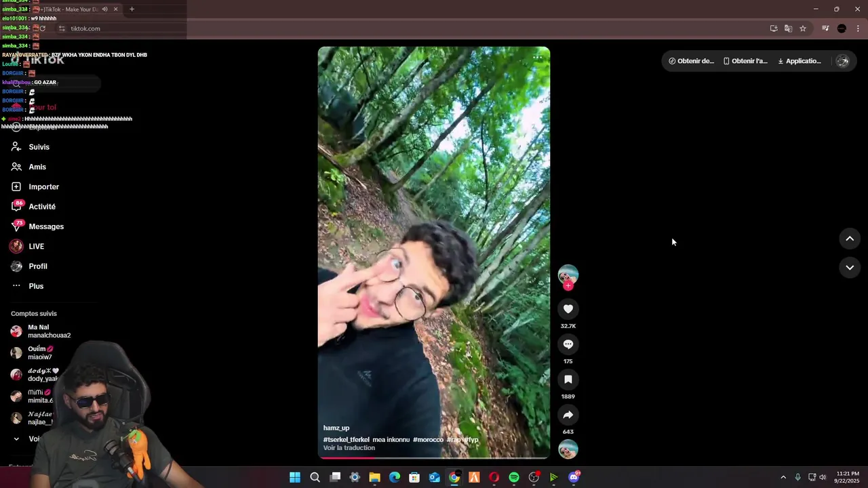Go to the previous video with the up chevron
Image resolution: width=868 pixels, height=488 pixels.
(x=850, y=239)
